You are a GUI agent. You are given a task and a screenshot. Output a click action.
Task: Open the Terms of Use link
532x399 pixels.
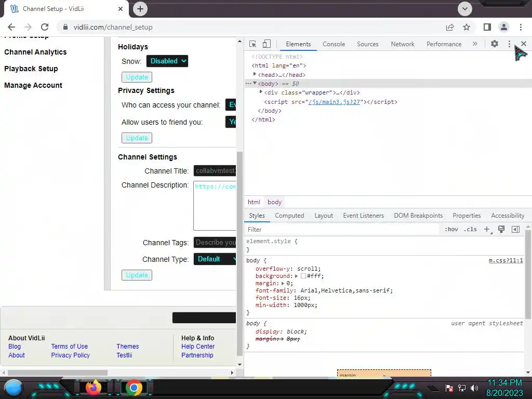[x=69, y=347]
